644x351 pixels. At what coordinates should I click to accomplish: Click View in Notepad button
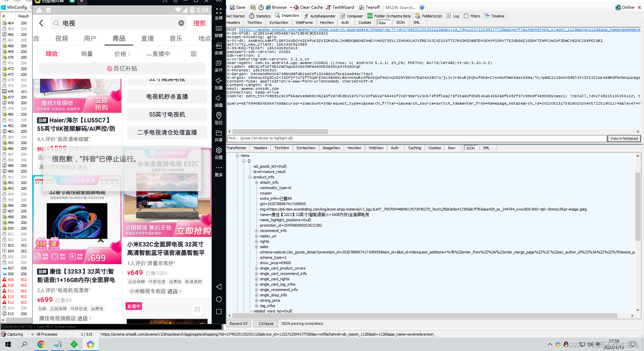[x=624, y=138]
